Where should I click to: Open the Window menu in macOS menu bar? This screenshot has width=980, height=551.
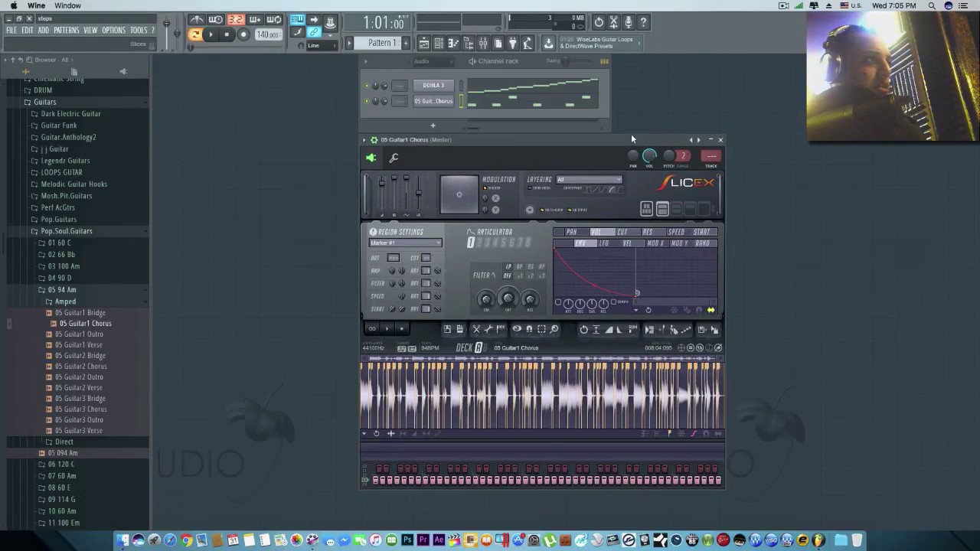pyautogui.click(x=67, y=5)
